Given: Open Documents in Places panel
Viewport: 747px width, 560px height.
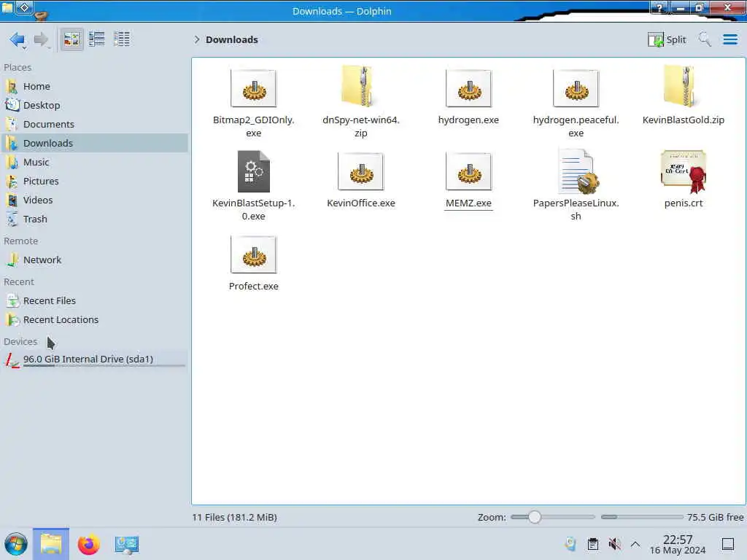Looking at the screenshot, I should point(96,124).
